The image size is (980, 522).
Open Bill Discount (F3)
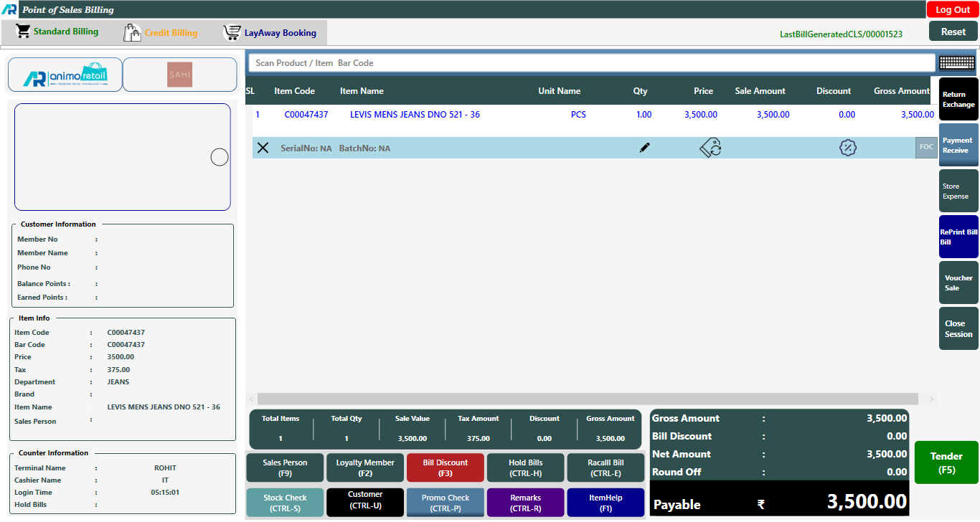point(445,468)
